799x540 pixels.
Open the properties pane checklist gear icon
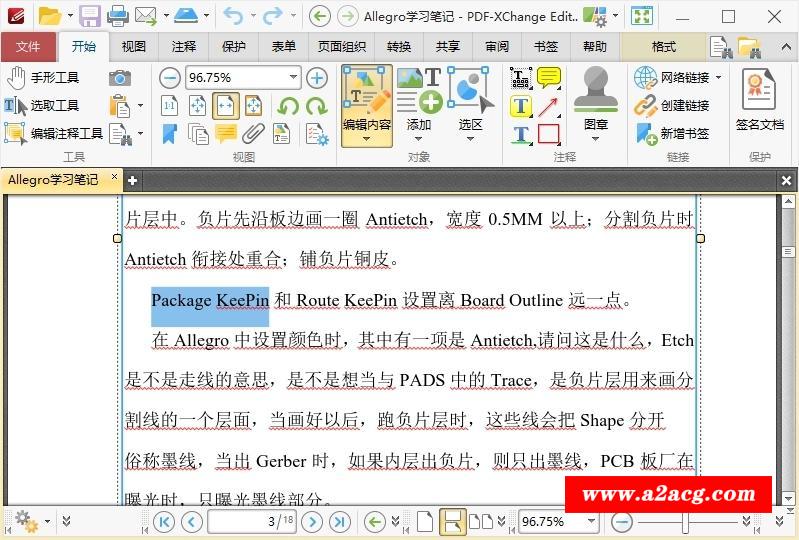[x=317, y=134]
